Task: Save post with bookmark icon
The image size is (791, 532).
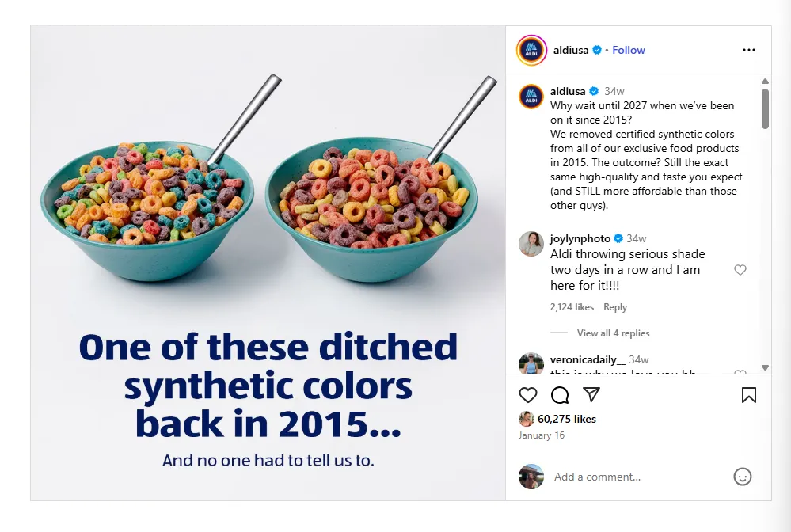Action: (749, 395)
